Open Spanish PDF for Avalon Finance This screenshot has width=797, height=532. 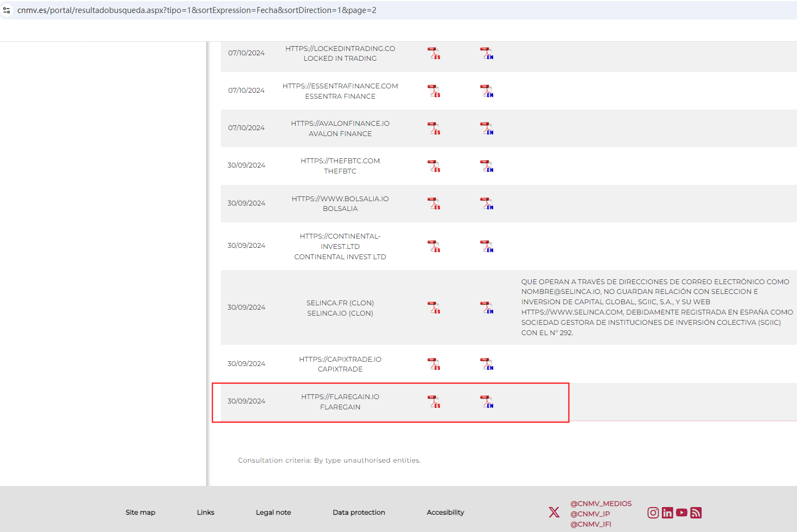pos(434,129)
